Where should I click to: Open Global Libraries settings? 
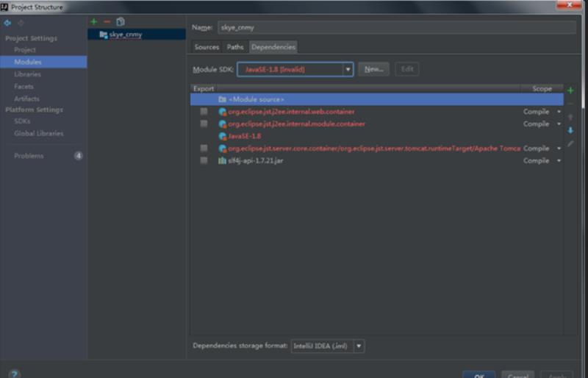pos(39,133)
